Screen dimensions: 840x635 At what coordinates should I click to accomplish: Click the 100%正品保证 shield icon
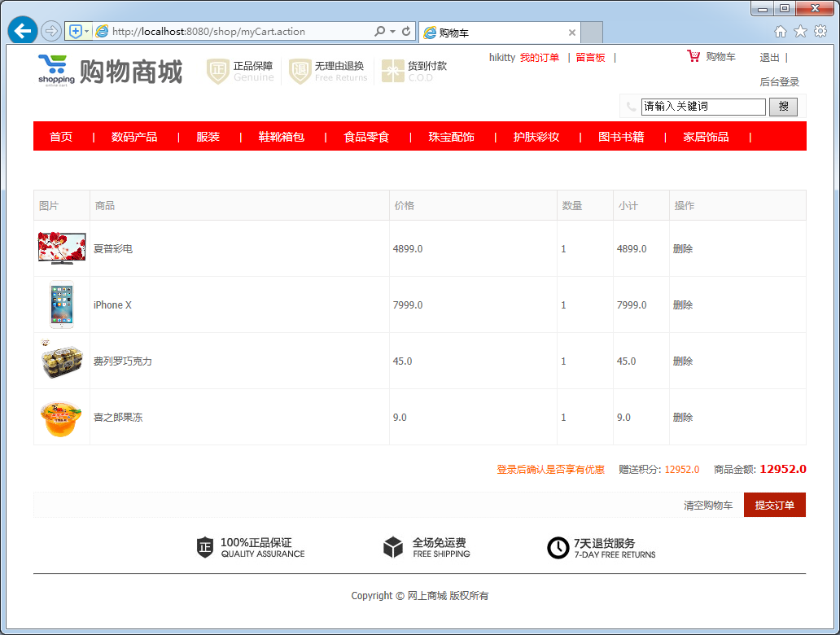[205, 547]
